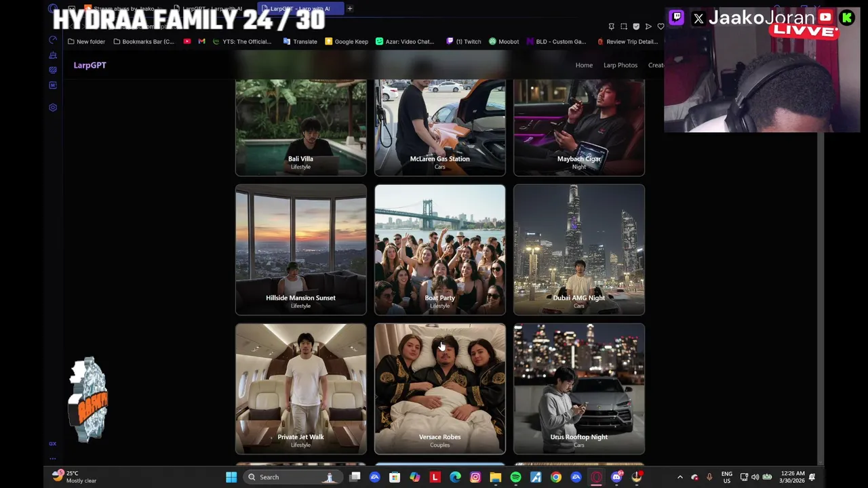Open the YTS: The Official bookmark

click(242, 41)
